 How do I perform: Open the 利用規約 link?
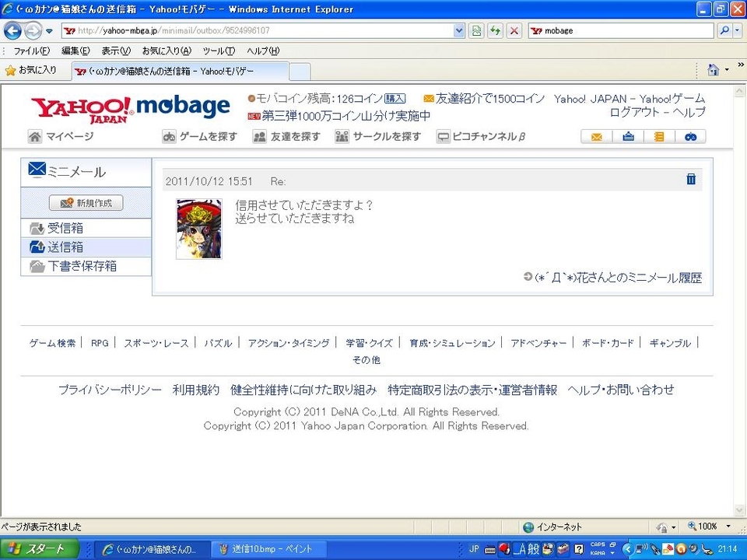tap(196, 390)
